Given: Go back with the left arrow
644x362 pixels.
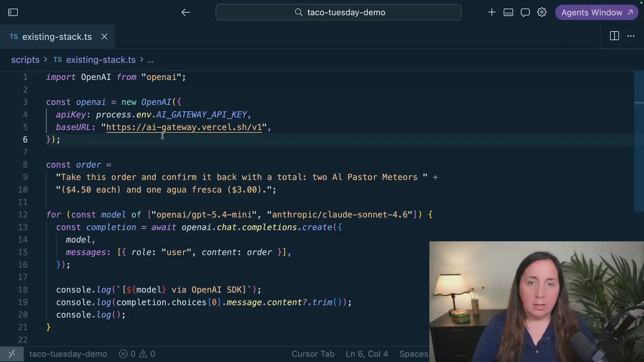Looking at the screenshot, I should [x=185, y=12].
